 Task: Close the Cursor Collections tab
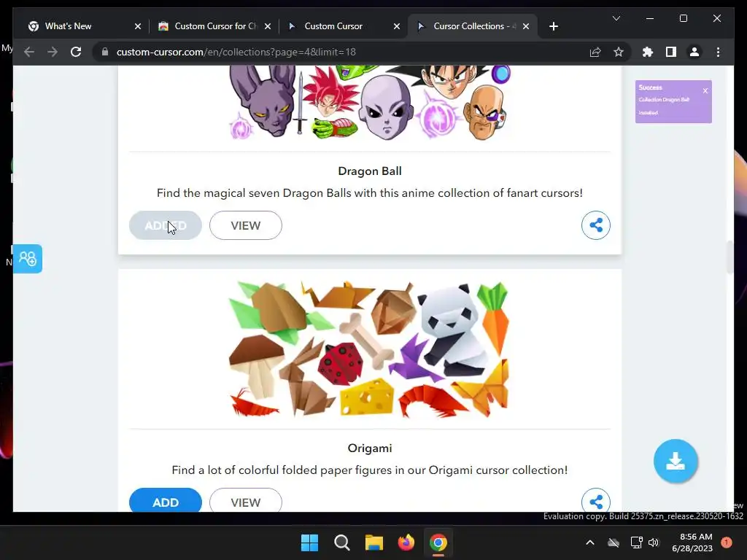(x=526, y=26)
